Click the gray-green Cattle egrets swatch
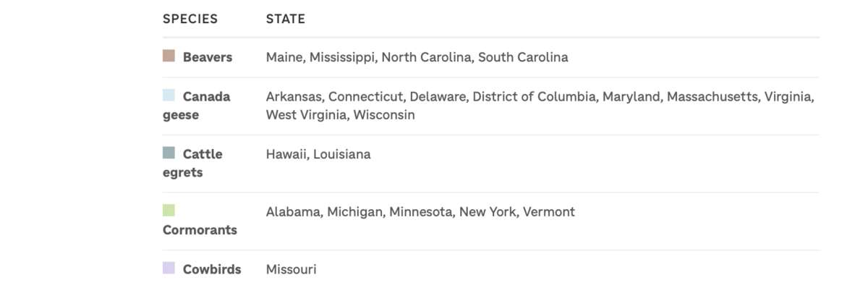Viewport: 868px width, 288px height. click(x=169, y=153)
